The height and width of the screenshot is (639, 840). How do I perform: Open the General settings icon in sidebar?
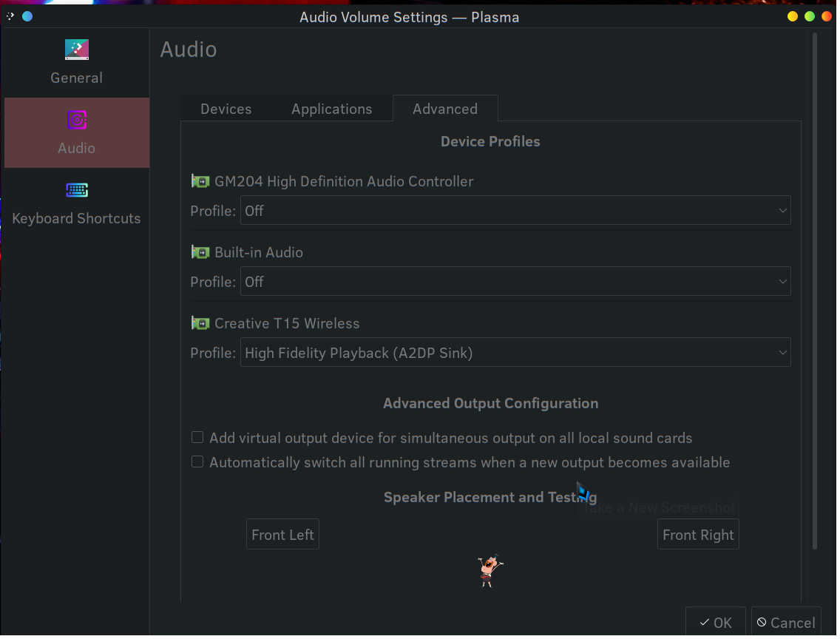(x=77, y=50)
